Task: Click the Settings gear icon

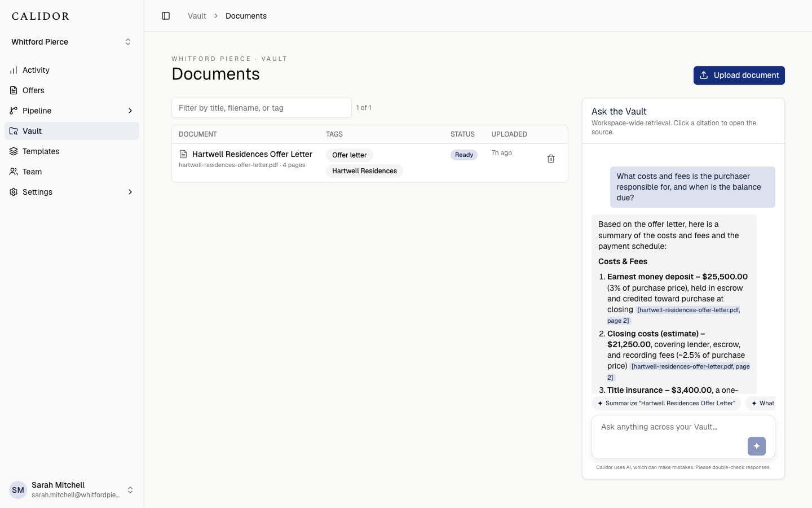Action: (x=14, y=192)
